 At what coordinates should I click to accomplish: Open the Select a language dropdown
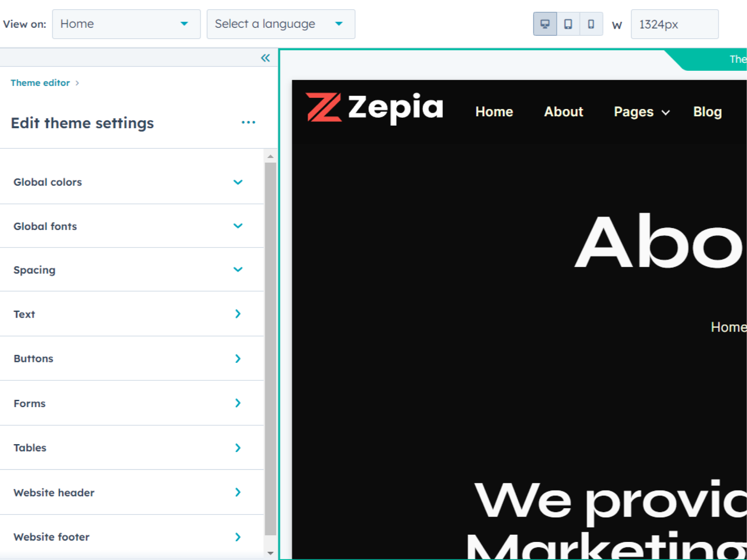pos(281,24)
